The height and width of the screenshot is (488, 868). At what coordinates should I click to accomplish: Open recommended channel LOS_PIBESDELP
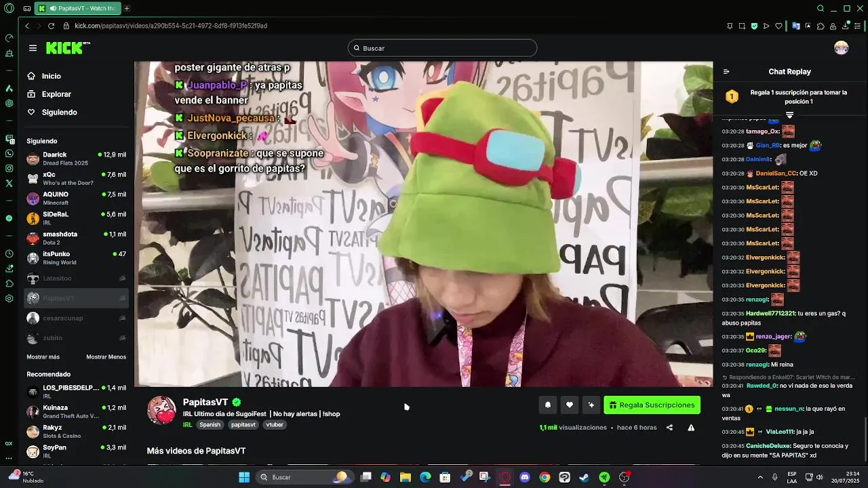tap(77, 391)
